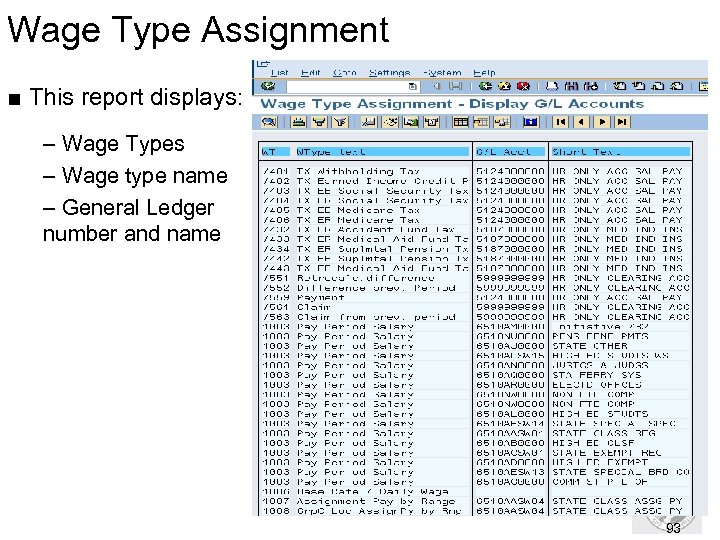
Task: Click the Save Layout icon
Action: coord(501,122)
